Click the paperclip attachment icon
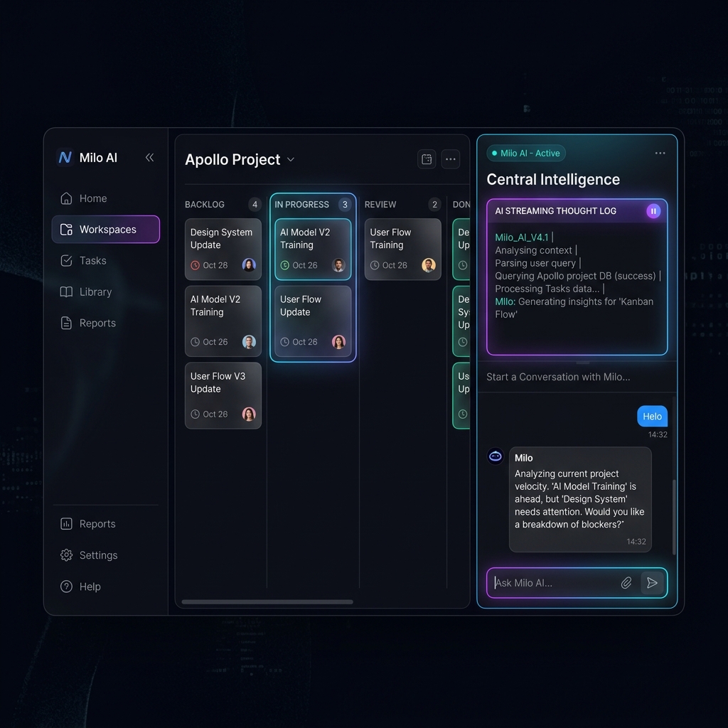This screenshot has width=728, height=728. [626, 583]
